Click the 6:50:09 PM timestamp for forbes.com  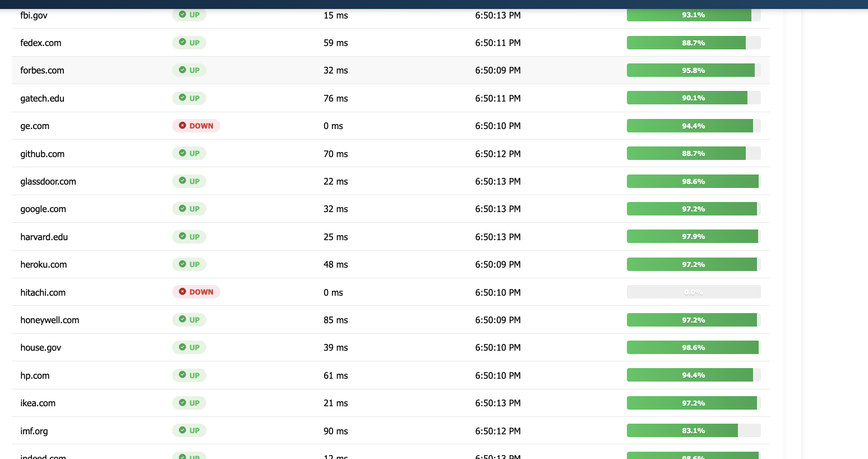pos(498,70)
